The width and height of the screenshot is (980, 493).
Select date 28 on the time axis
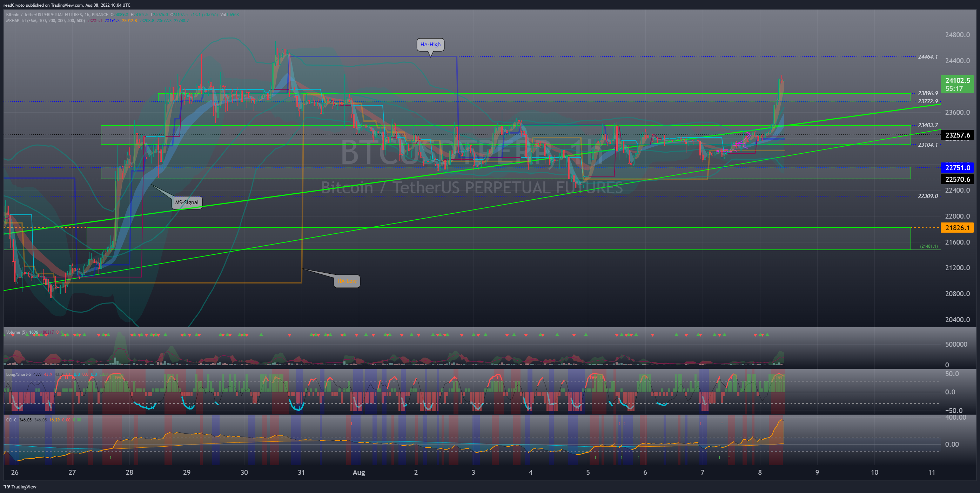click(x=129, y=472)
